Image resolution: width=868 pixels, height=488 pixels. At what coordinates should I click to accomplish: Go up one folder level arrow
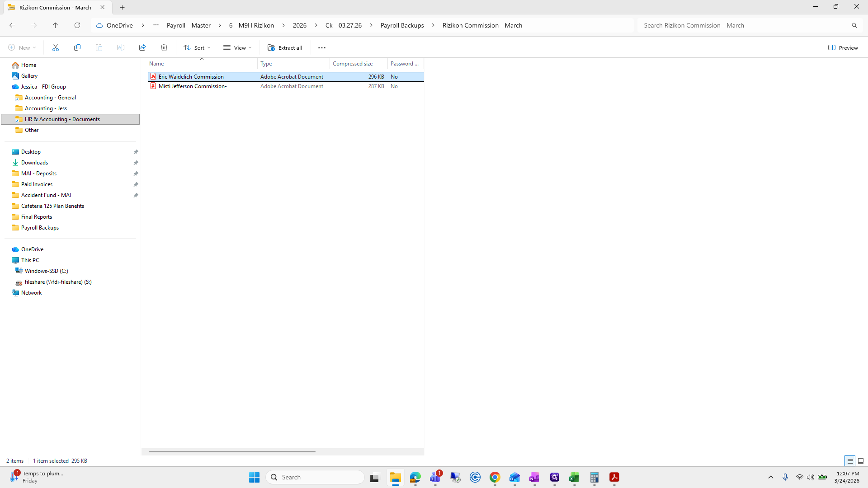click(x=56, y=25)
